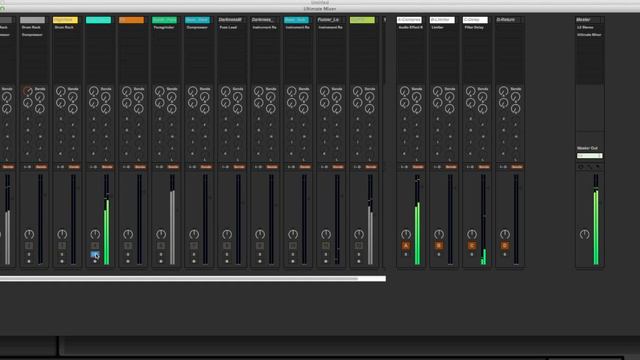Viewport: 640px width, 360px height.
Task: Click the C-Delay return volume fader meter
Action: click(483, 220)
